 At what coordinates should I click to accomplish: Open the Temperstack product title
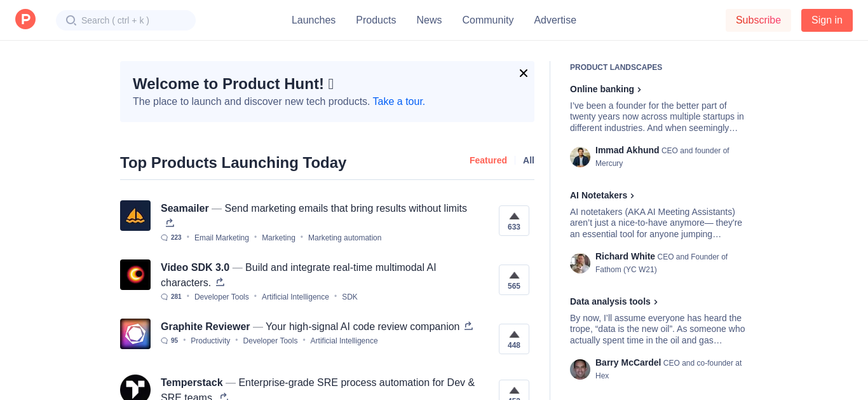(192, 383)
